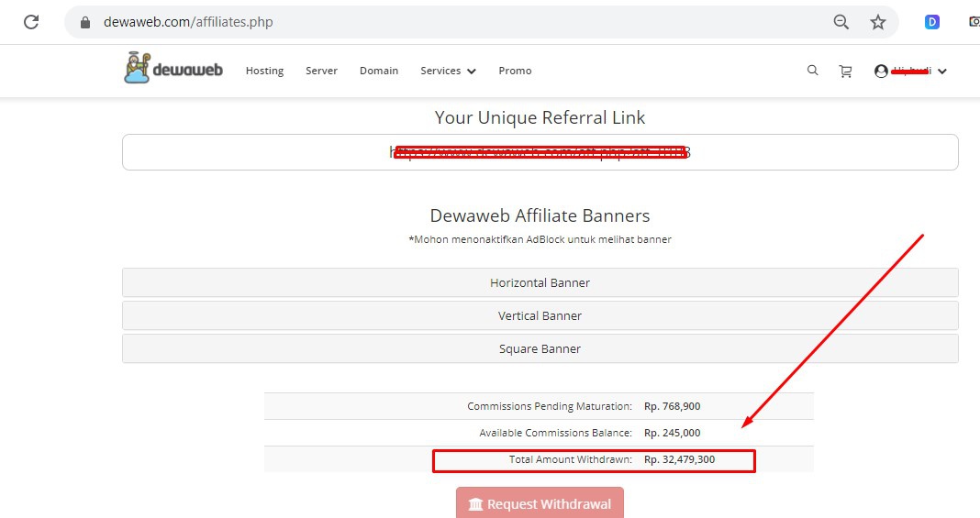Expand the Horizontal Banner section
The height and width of the screenshot is (518, 980).
(540, 282)
